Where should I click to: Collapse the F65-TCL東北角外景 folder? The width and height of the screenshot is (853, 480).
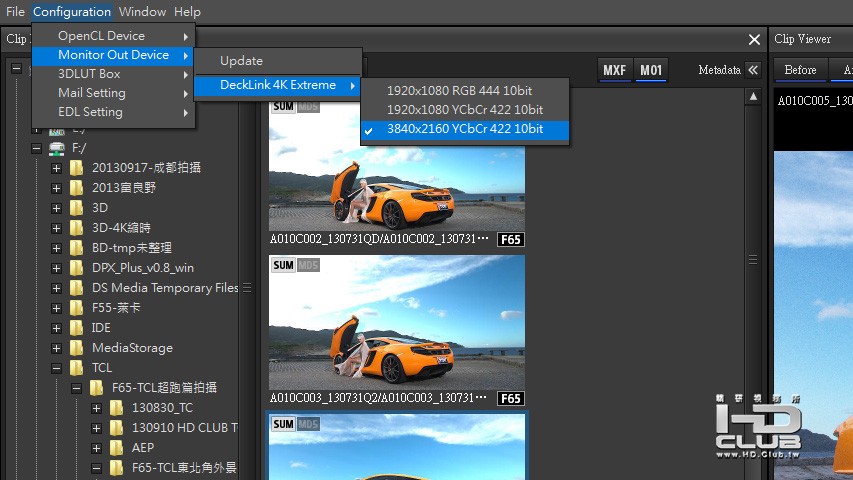click(96, 468)
